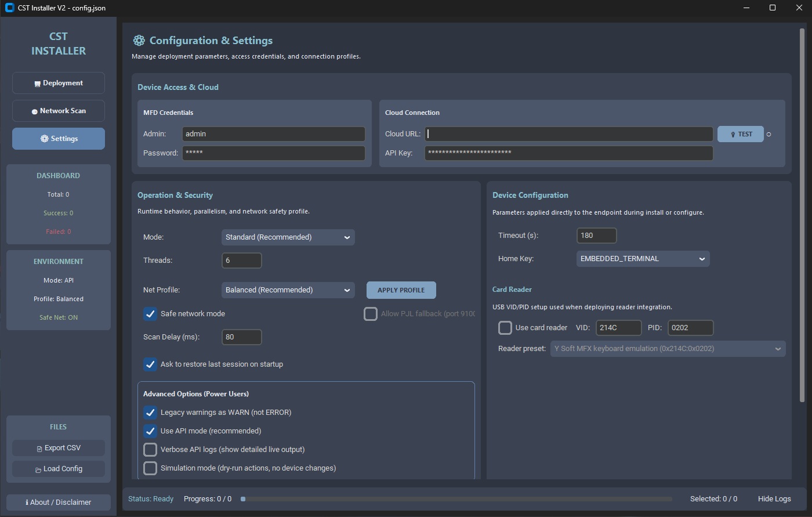Turn on Simulation mode dry-run checkbox
The height and width of the screenshot is (517, 812).
coord(150,468)
